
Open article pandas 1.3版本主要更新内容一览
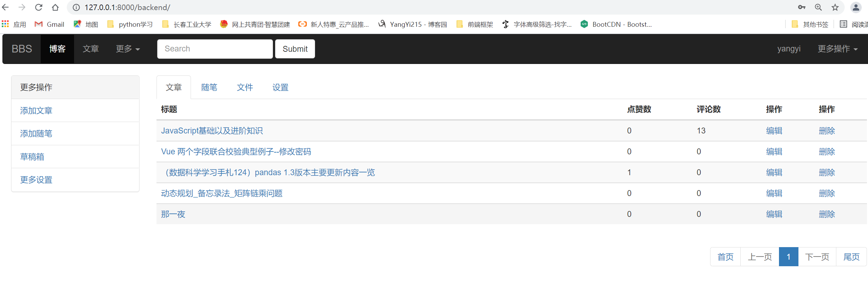[x=268, y=172]
